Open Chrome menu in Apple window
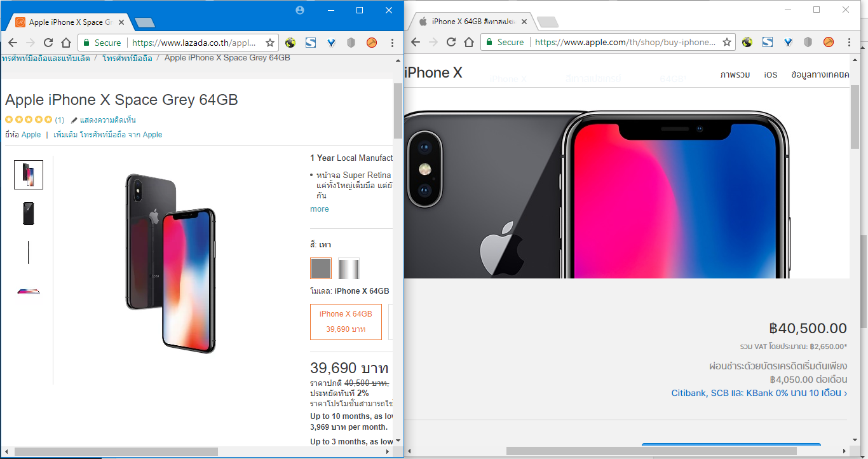 point(850,42)
